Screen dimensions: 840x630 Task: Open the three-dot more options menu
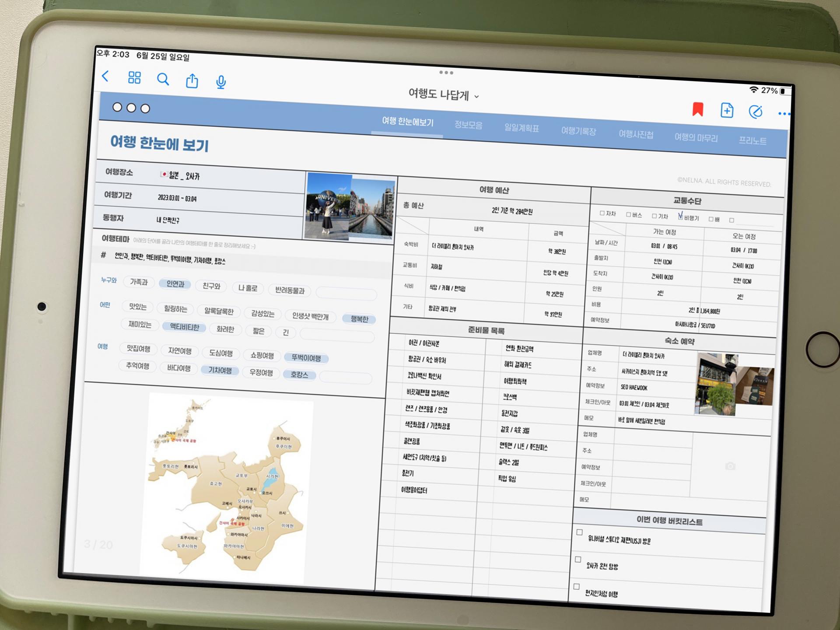(x=784, y=114)
